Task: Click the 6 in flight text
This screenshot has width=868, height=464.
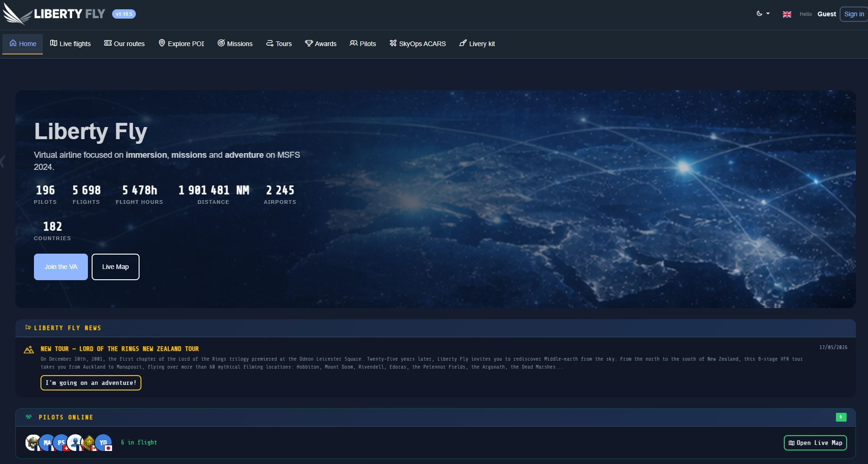Action: [139, 443]
